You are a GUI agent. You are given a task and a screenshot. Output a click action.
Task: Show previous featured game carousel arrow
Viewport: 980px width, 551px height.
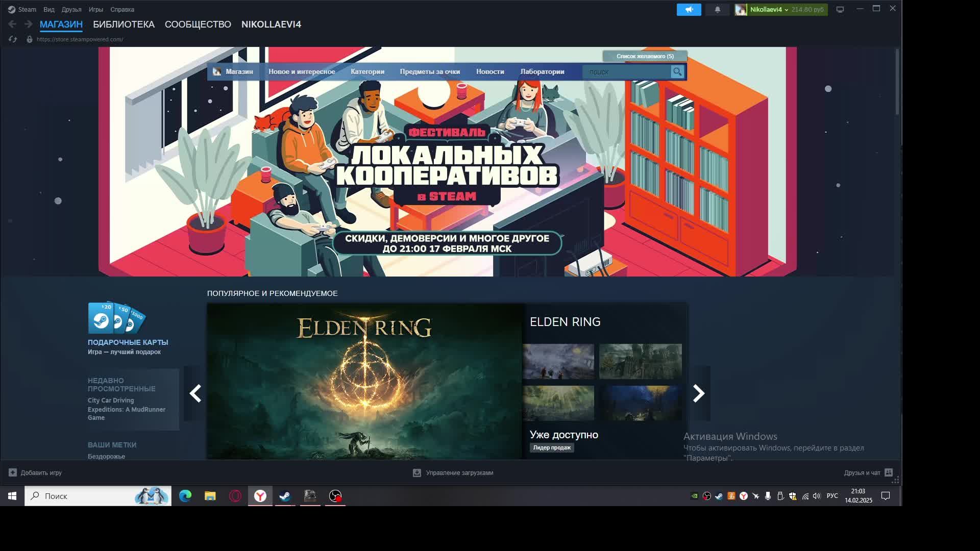coord(195,393)
